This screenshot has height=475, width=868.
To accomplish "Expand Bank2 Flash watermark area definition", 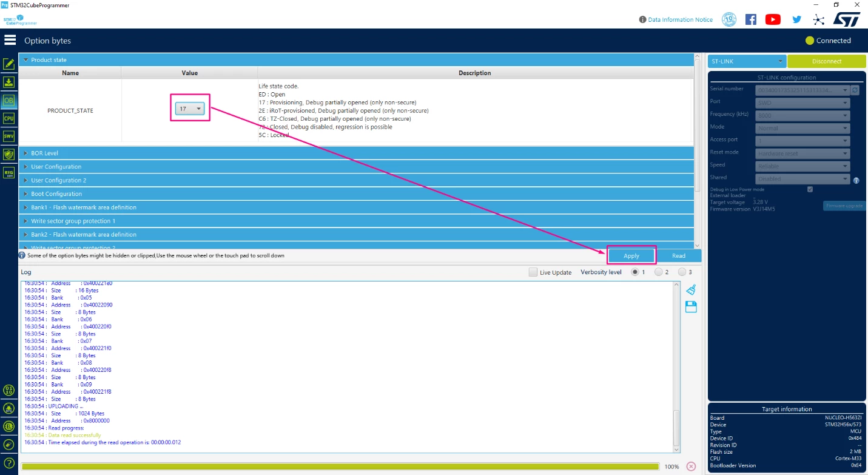I will (x=356, y=234).
